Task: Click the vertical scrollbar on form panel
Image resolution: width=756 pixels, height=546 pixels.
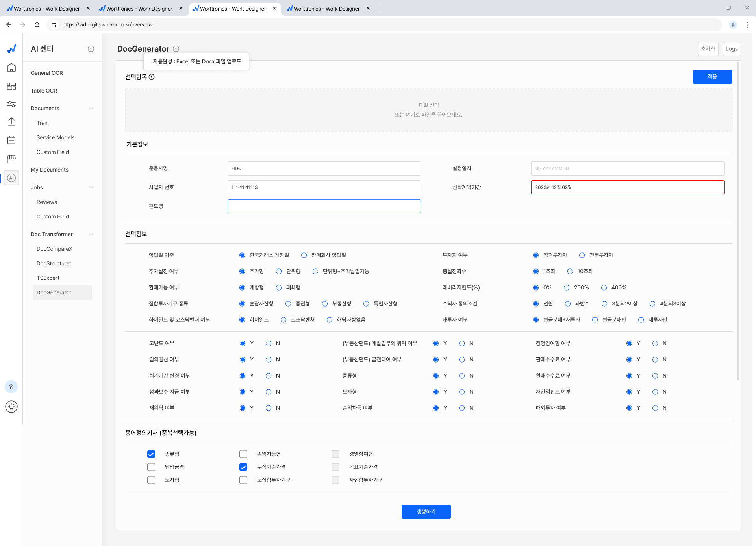Action: [x=738, y=220]
